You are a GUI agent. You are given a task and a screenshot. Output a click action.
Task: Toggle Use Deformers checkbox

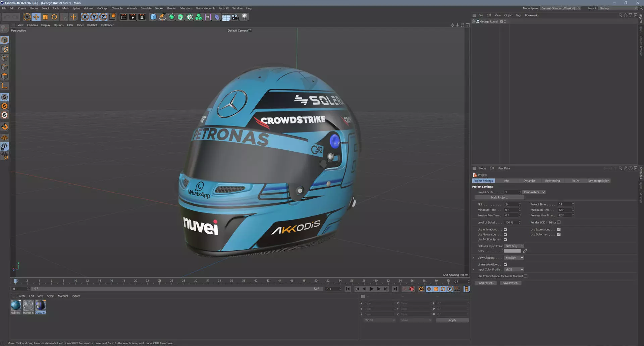tap(559, 235)
